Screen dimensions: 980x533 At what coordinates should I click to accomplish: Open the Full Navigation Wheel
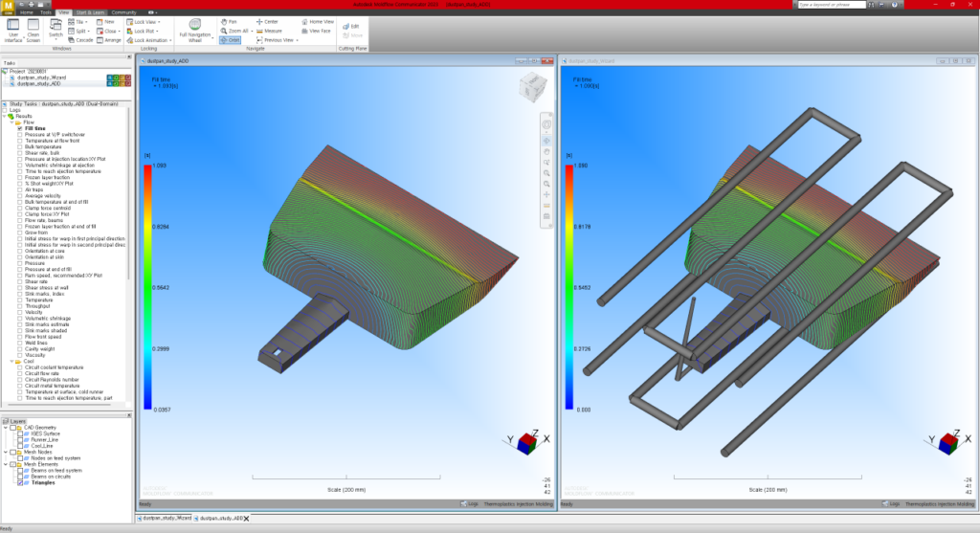point(195,30)
